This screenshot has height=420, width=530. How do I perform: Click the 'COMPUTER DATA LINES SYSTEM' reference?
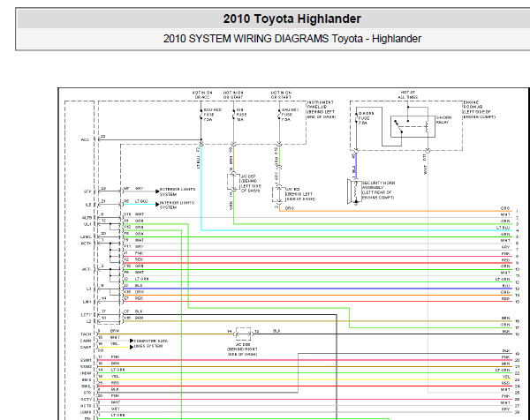151,343
